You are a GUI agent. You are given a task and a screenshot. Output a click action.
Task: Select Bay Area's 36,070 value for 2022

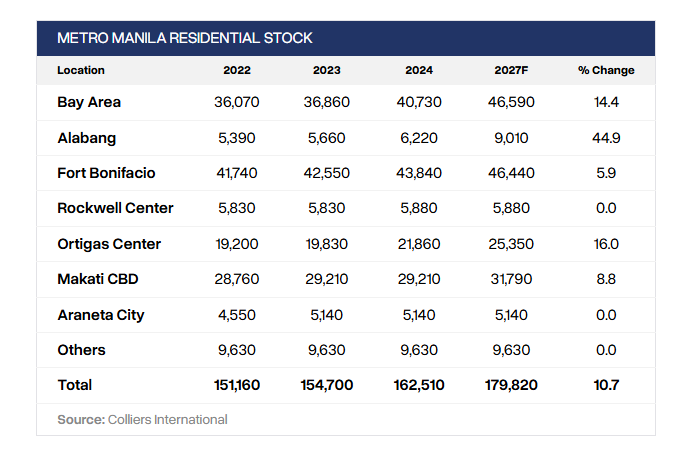(237, 102)
